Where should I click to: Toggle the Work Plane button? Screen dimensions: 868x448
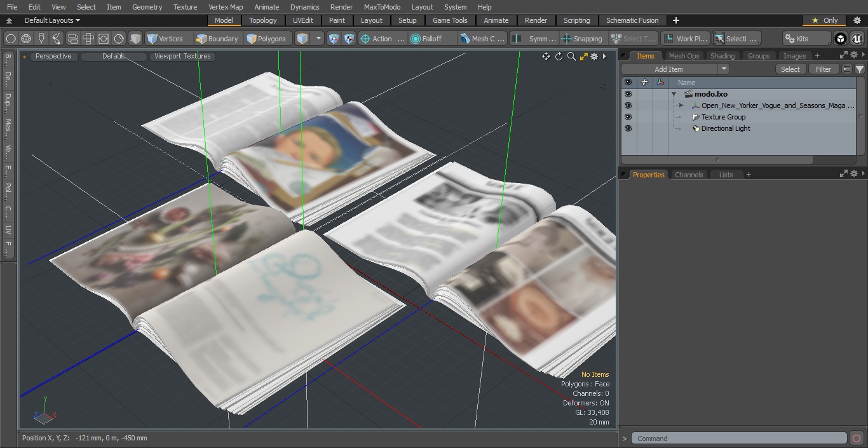(685, 39)
